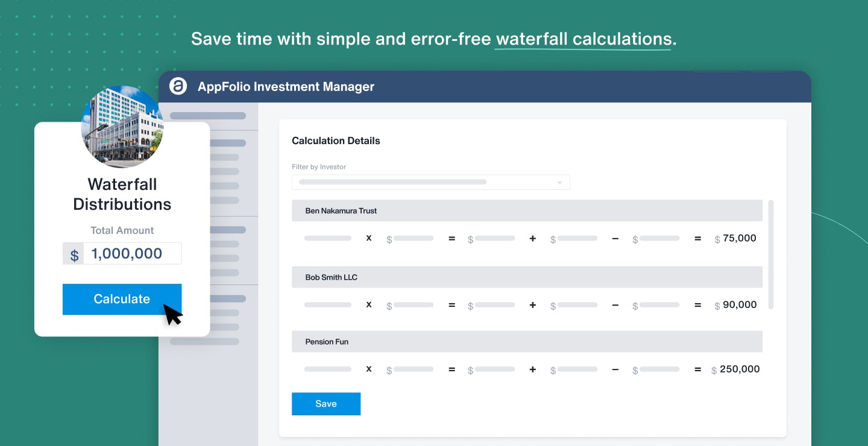Click the multiplication symbol in Ben Nakamura row
This screenshot has width=868, height=446.
click(x=369, y=238)
